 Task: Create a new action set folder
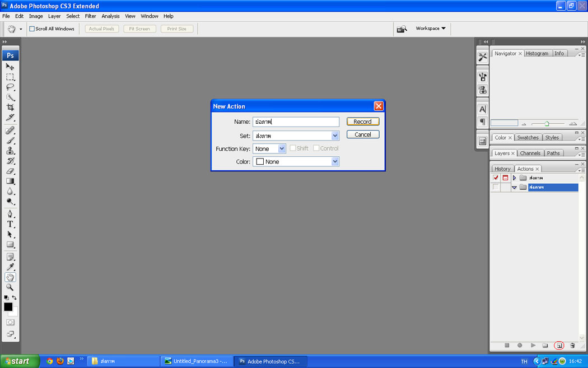coord(545,346)
